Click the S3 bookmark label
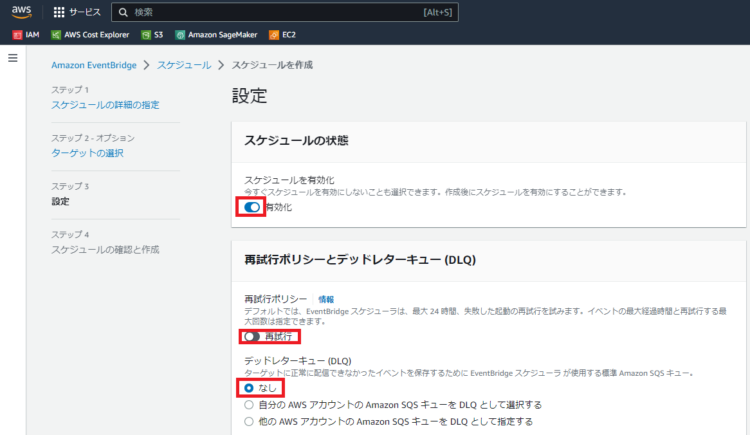This screenshot has height=435, width=750. (158, 35)
